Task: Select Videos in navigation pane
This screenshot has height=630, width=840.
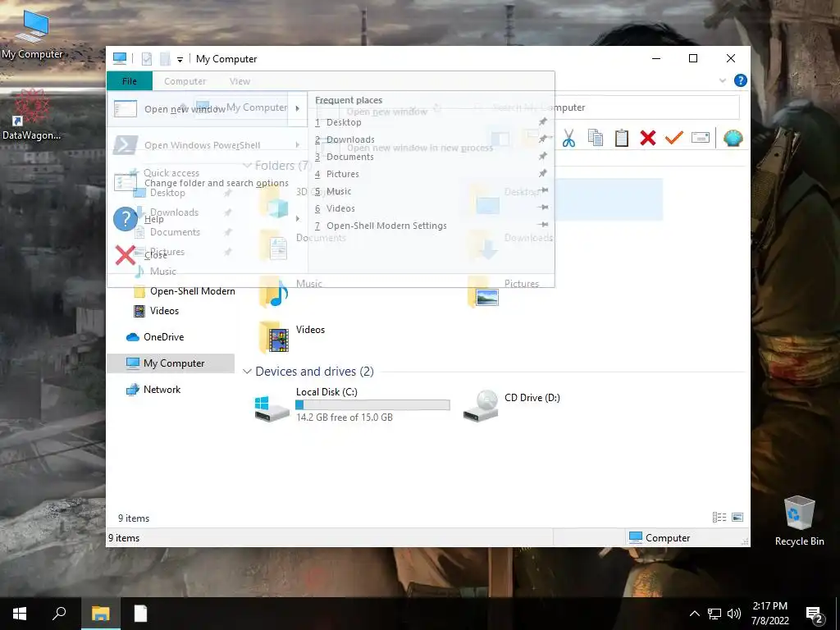Action: click(x=164, y=310)
